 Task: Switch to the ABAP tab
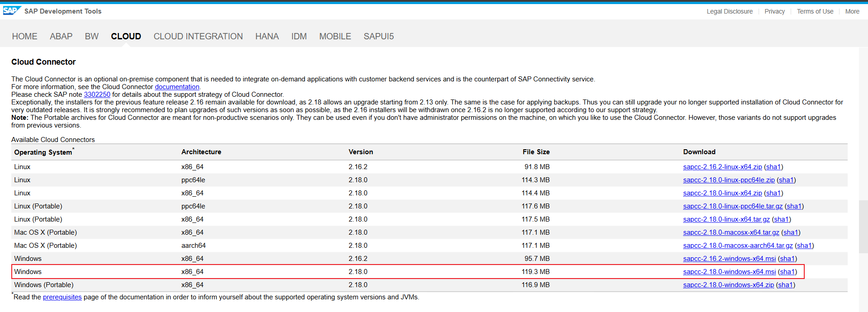(61, 36)
